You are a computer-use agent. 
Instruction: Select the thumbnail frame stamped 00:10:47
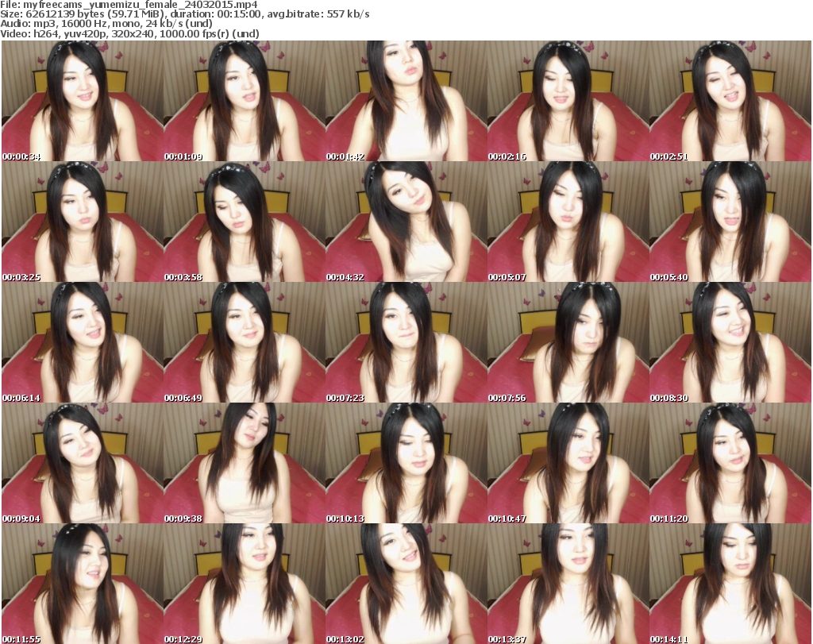(568, 463)
